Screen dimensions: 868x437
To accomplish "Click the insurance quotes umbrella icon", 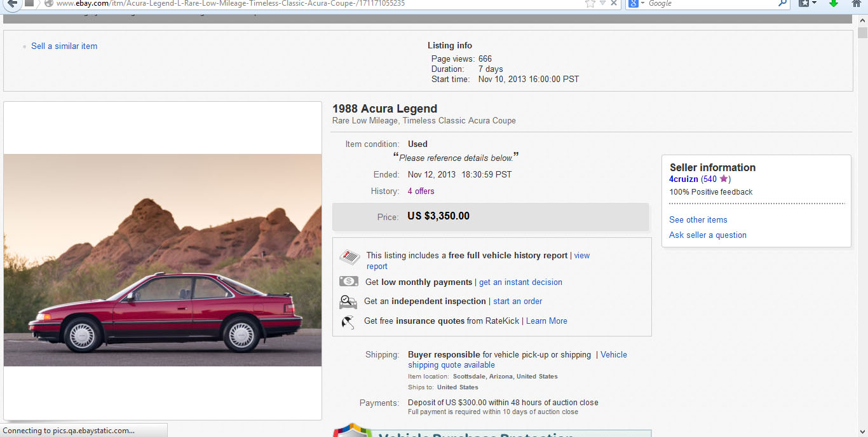I will (348, 322).
